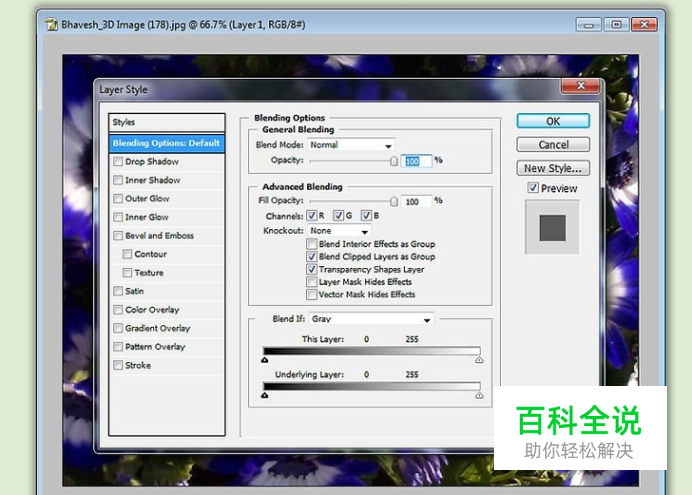692x495 pixels.
Task: Click the Drop Shadow style label
Action: 152,161
